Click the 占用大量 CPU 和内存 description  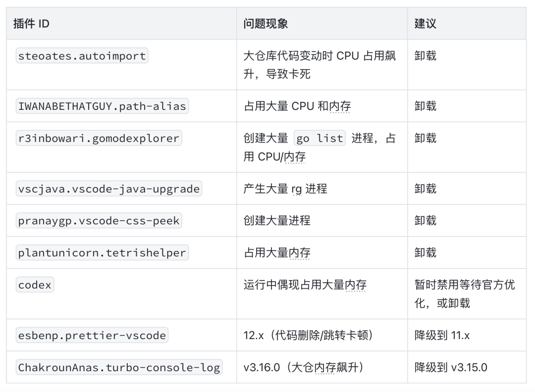click(x=297, y=106)
